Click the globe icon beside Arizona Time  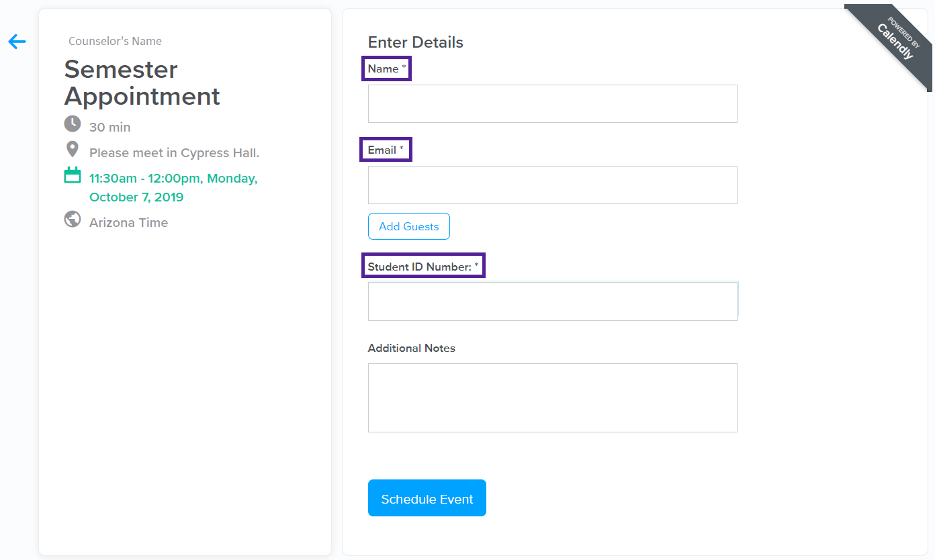click(x=73, y=220)
